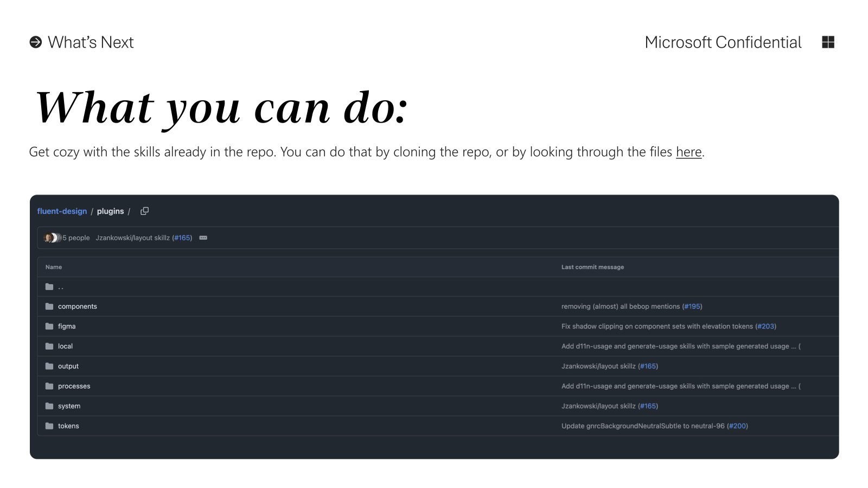Open the figma folder name
This screenshot has width=868, height=488.
[x=67, y=326]
